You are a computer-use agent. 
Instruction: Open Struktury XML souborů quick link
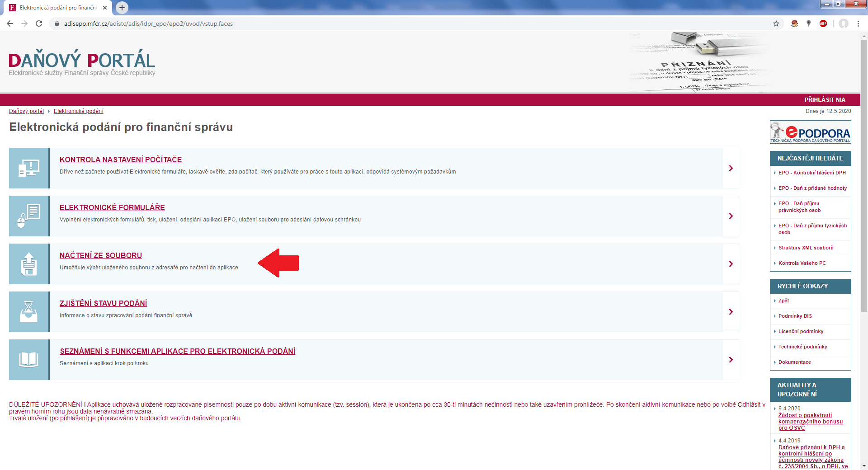click(806, 248)
